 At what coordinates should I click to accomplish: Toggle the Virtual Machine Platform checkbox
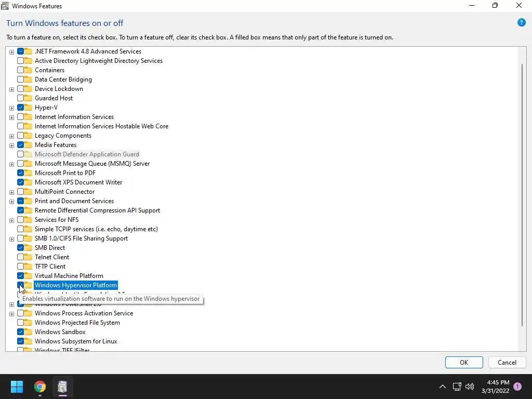point(20,275)
